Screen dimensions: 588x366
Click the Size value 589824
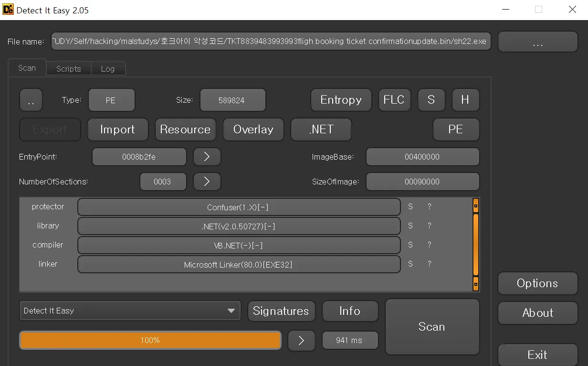click(x=232, y=100)
